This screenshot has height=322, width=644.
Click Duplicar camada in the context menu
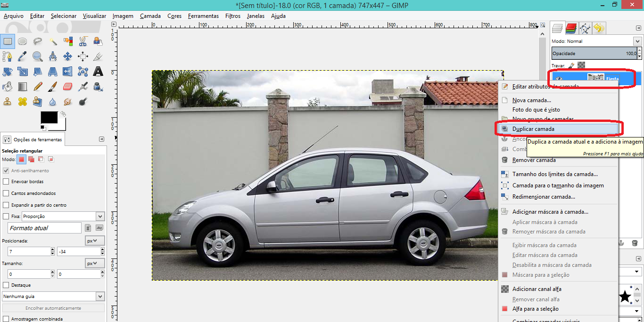click(533, 129)
